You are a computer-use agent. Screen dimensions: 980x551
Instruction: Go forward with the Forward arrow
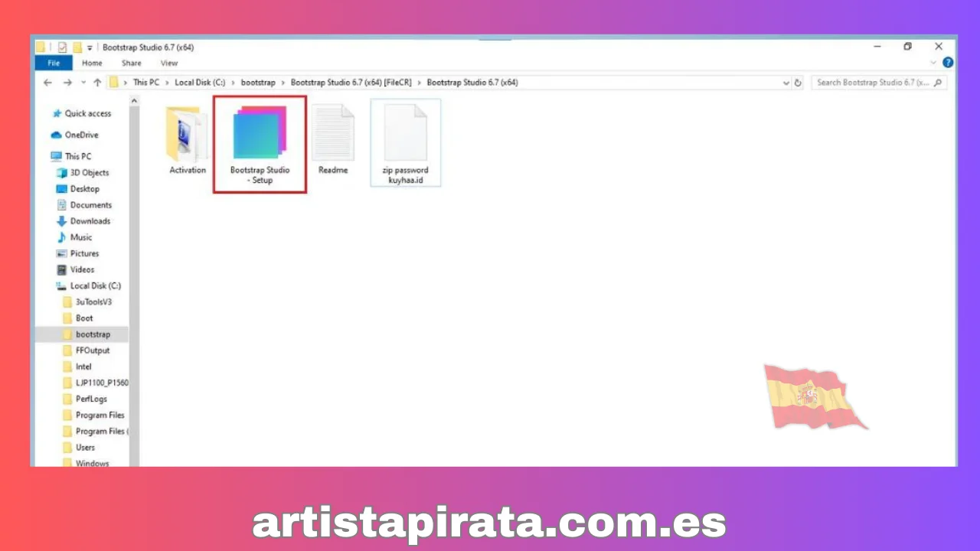[67, 83]
